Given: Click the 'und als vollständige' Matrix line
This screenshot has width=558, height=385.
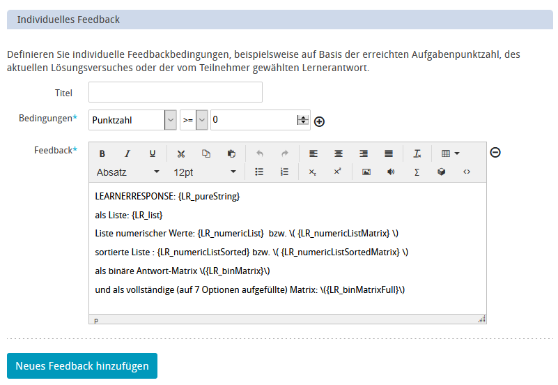Looking at the screenshot, I should [x=250, y=290].
